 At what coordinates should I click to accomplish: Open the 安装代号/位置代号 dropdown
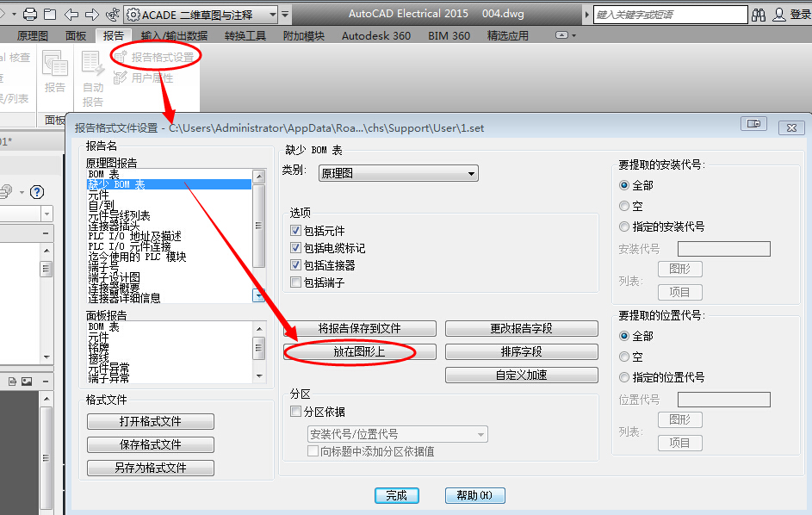397,434
